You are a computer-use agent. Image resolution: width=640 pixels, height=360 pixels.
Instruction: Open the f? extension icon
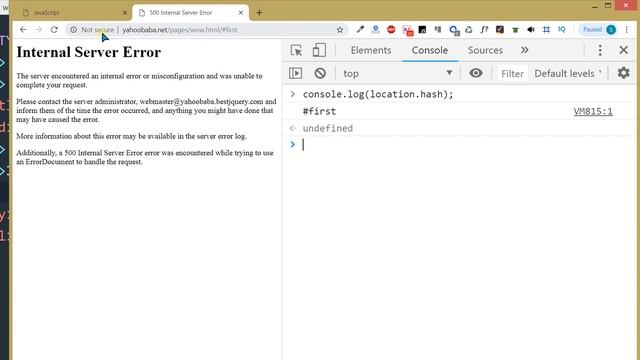pos(484,29)
